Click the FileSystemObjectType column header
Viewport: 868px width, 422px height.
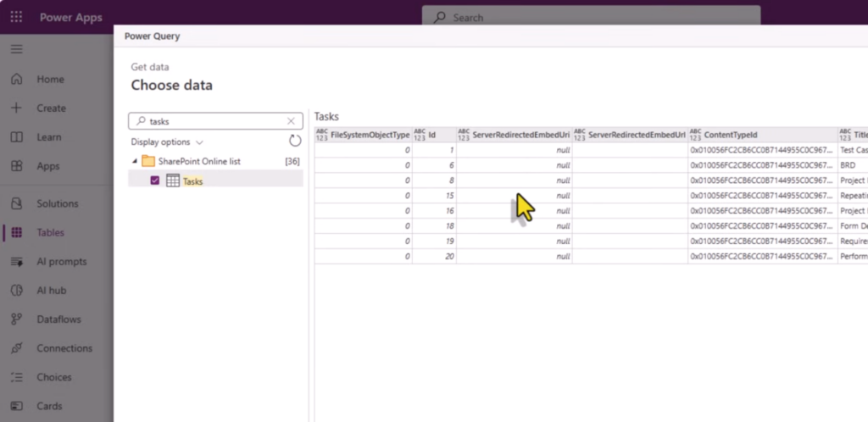[x=363, y=135]
